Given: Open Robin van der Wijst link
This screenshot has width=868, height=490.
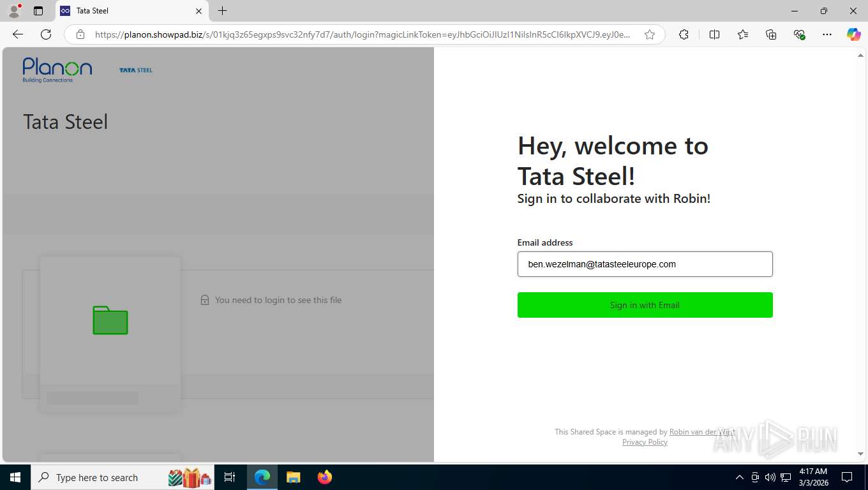Looking at the screenshot, I should 702,432.
